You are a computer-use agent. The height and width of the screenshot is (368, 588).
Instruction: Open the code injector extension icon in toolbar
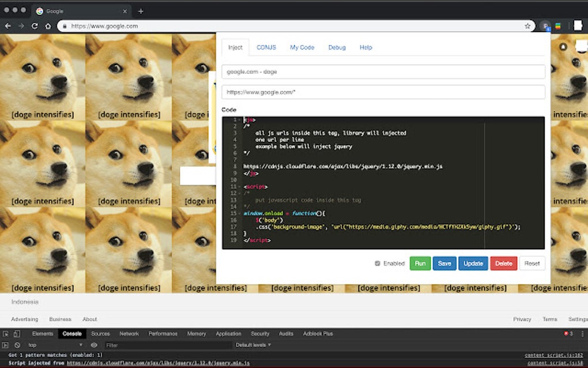pyautogui.click(x=545, y=26)
